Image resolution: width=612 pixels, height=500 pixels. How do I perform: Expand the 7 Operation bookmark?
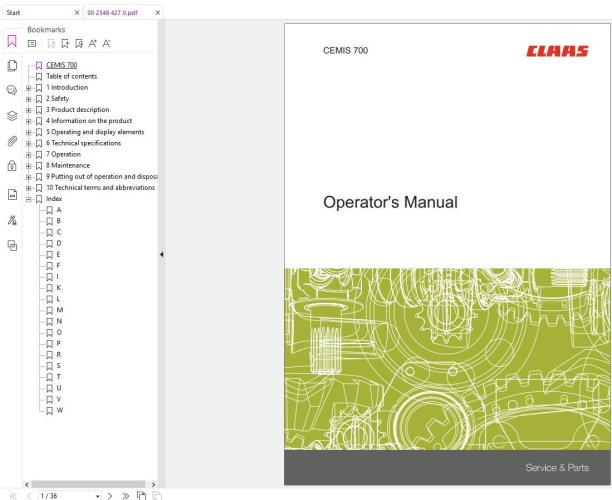point(28,155)
